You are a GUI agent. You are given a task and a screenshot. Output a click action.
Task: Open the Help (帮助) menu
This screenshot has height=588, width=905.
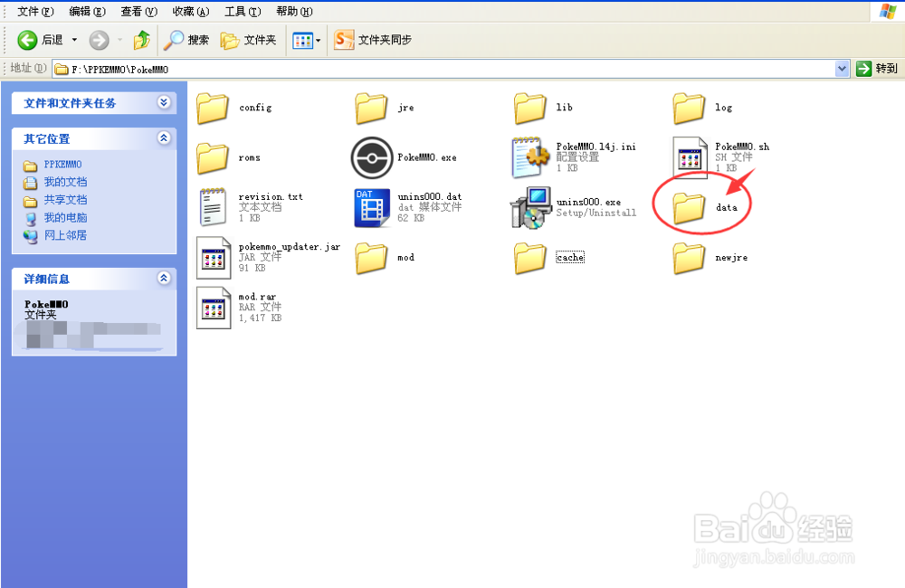(x=294, y=12)
